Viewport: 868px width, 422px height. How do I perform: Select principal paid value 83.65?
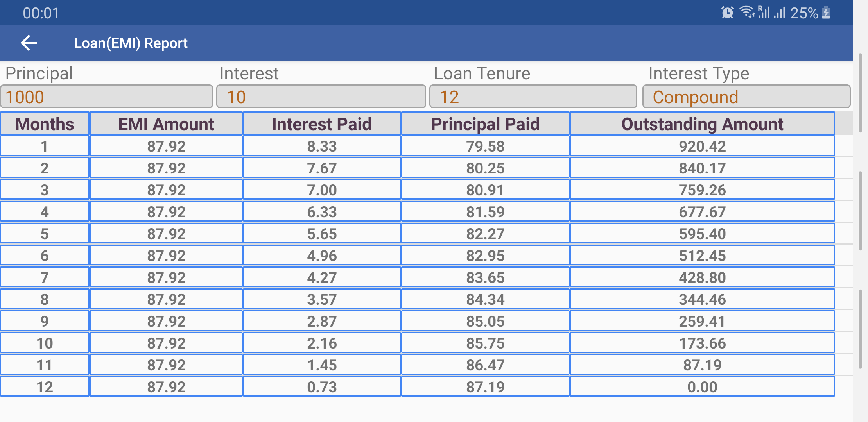(485, 277)
